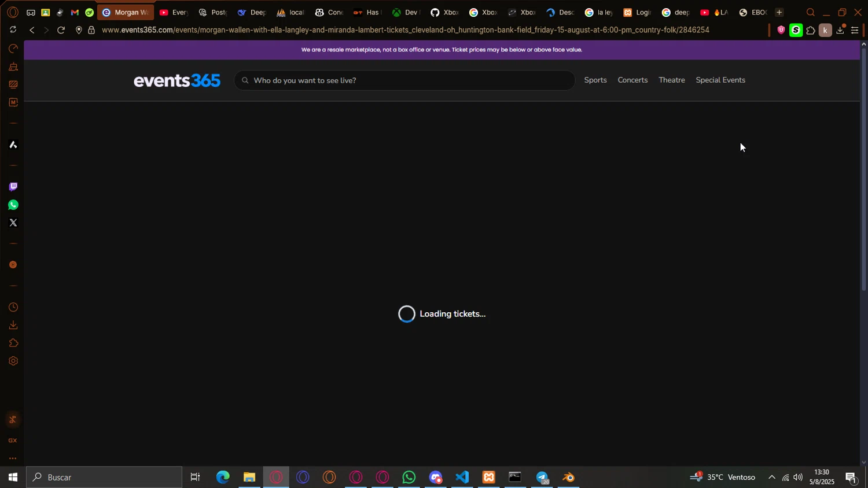Image resolution: width=868 pixels, height=488 pixels.
Task: Open the downloads icon in toolbar
Action: (840, 30)
